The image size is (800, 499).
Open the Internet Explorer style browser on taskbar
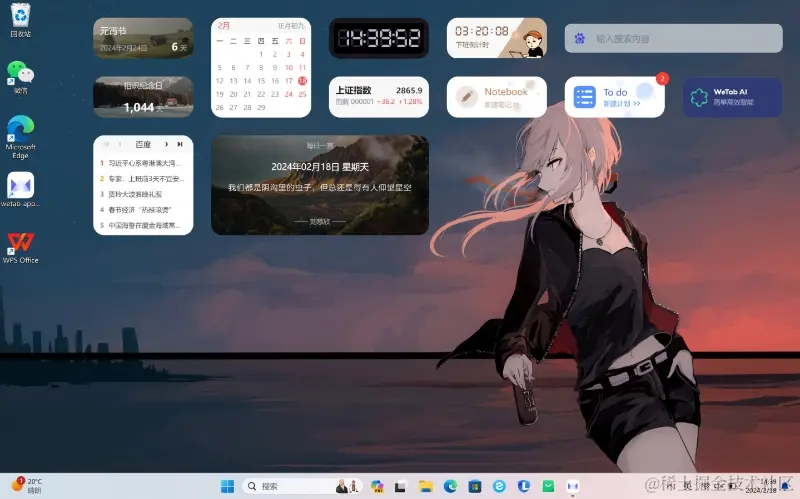[499, 486]
